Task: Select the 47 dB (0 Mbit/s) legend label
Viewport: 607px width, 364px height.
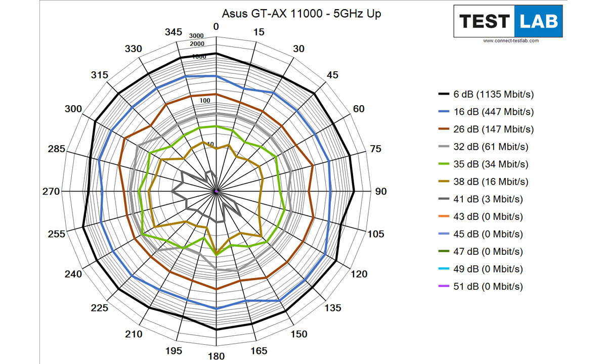Action: 488,251
